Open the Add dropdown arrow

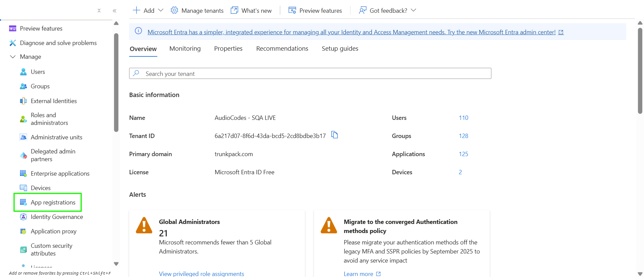161,10
